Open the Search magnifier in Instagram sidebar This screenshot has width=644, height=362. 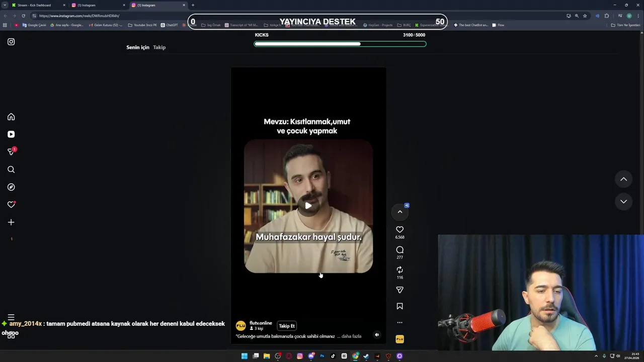coord(11,169)
